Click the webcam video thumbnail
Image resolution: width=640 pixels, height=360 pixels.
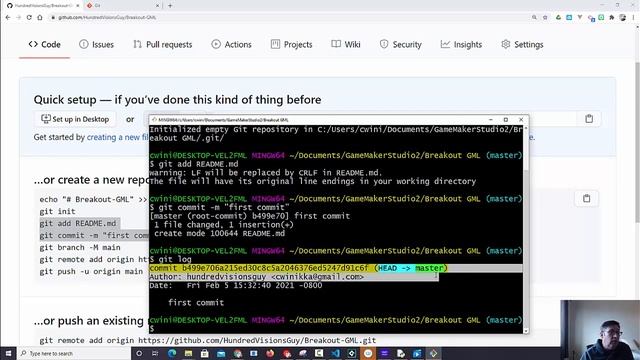tap(600, 330)
